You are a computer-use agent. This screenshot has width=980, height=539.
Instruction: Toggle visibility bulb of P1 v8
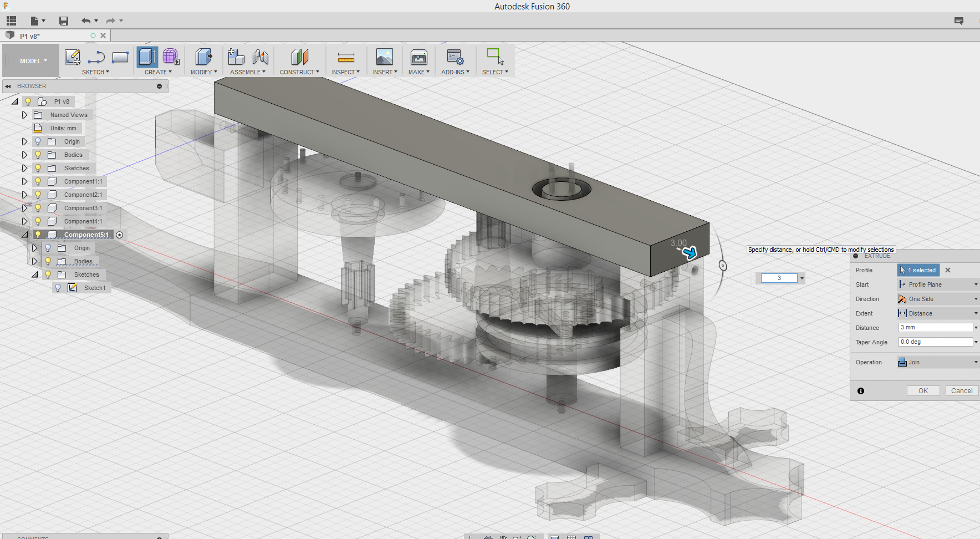[28, 101]
